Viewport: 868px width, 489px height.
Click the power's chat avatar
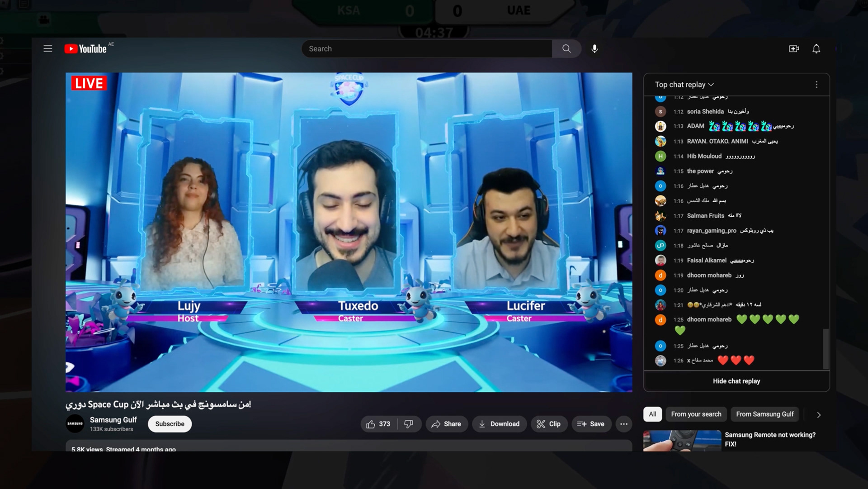click(660, 171)
